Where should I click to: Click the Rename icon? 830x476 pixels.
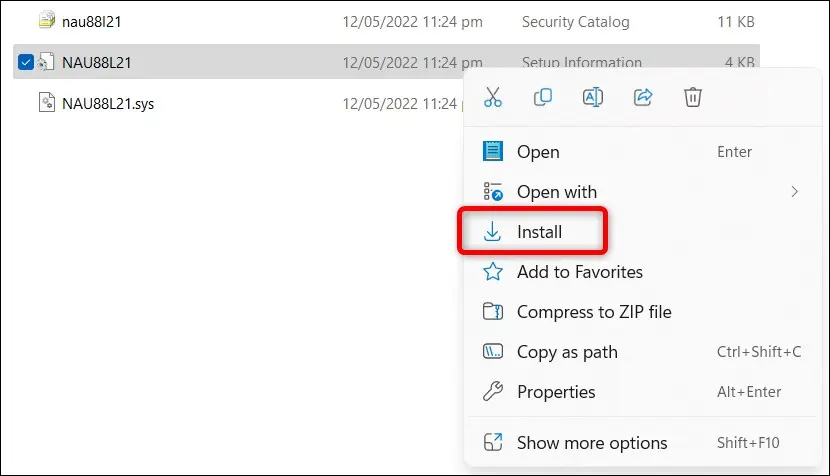(592, 97)
